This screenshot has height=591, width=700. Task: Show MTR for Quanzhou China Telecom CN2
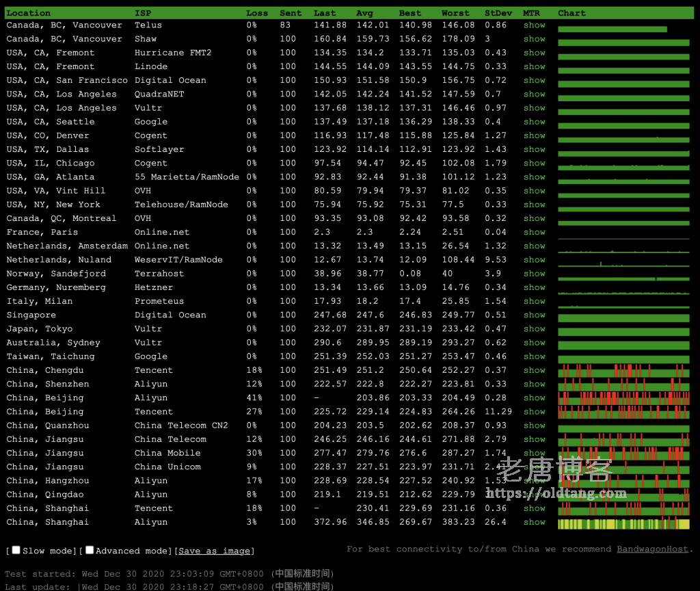(x=534, y=425)
